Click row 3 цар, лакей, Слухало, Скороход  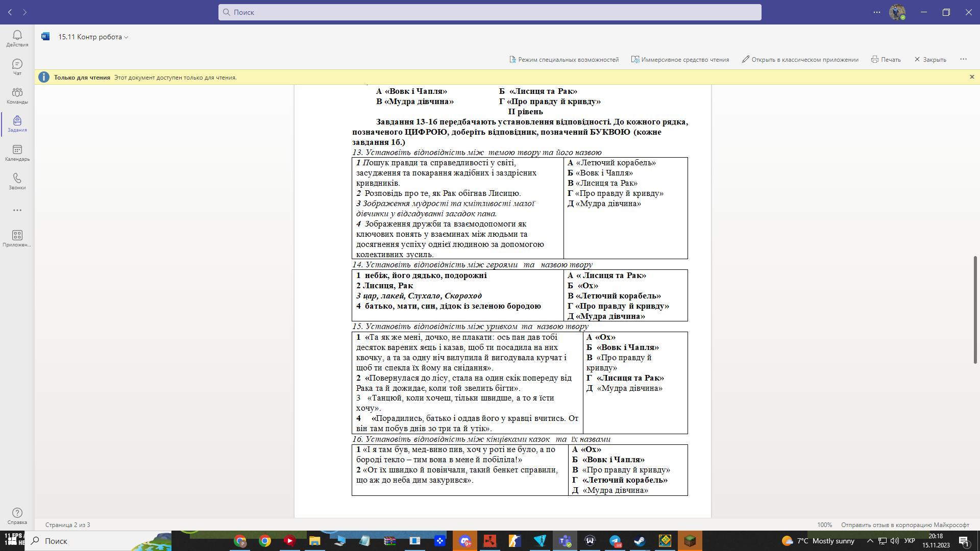coord(419,296)
